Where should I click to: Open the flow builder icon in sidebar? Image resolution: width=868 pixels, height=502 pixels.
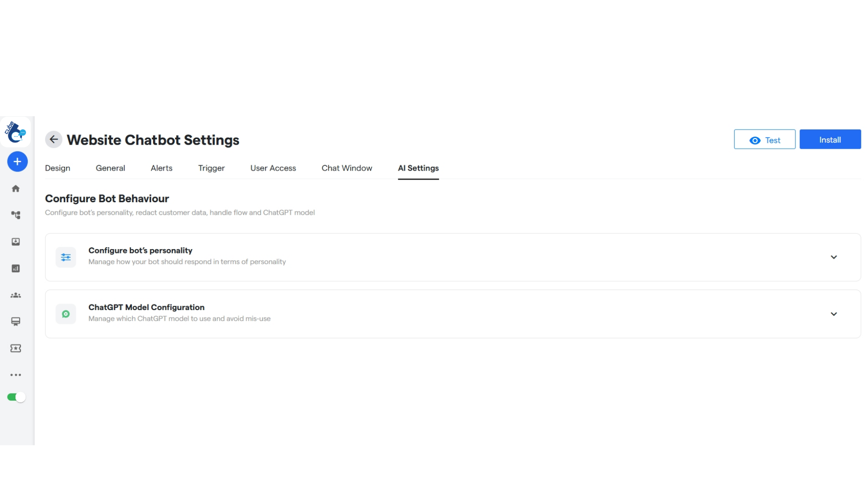[x=16, y=215]
